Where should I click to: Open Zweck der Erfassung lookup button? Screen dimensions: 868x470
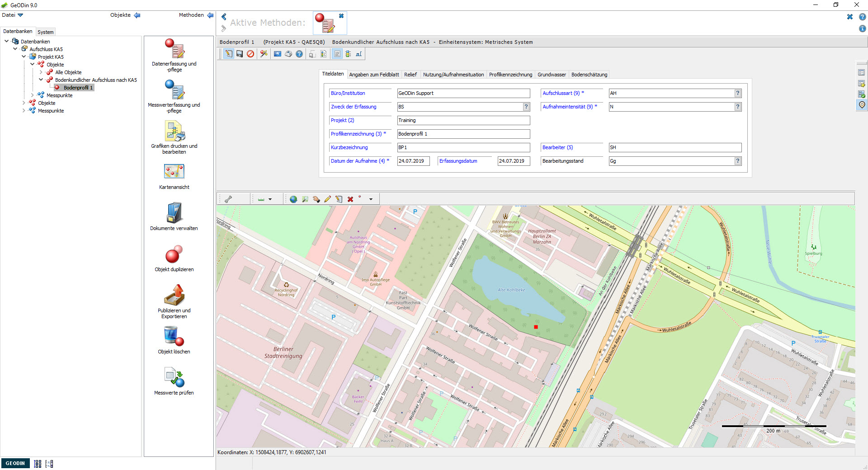[526, 107]
